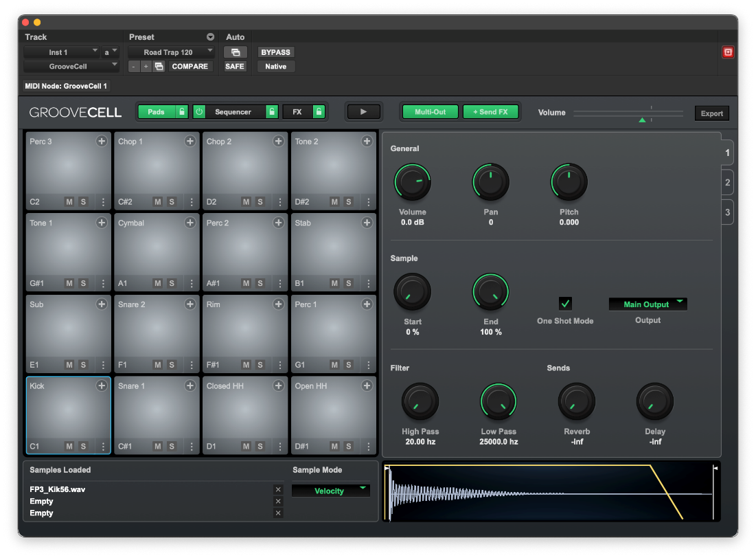The width and height of the screenshot is (756, 558).
Task: Open the Velocity Sample Mode dropdown
Action: 330,491
